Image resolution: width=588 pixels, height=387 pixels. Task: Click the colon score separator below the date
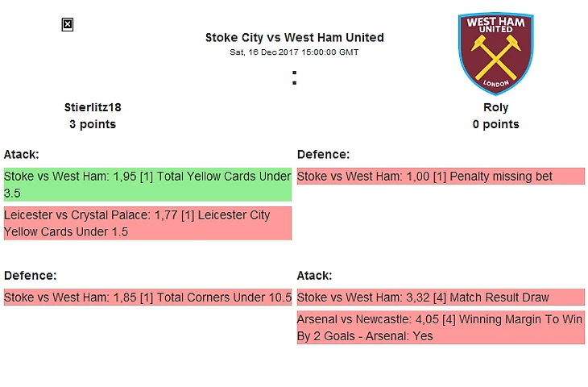point(294,78)
